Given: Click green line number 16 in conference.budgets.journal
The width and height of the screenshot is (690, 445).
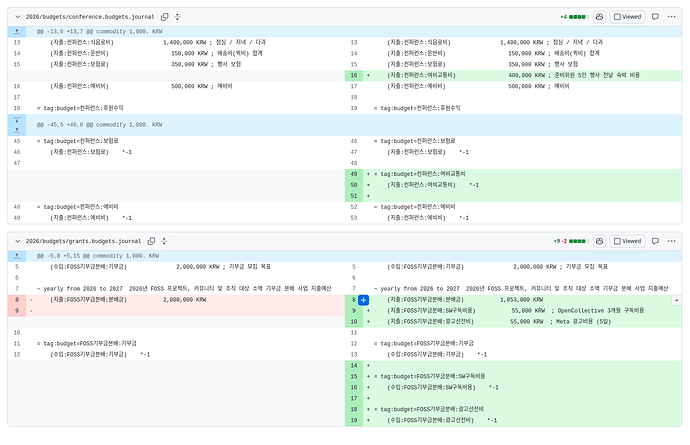Looking at the screenshot, I should (x=354, y=75).
